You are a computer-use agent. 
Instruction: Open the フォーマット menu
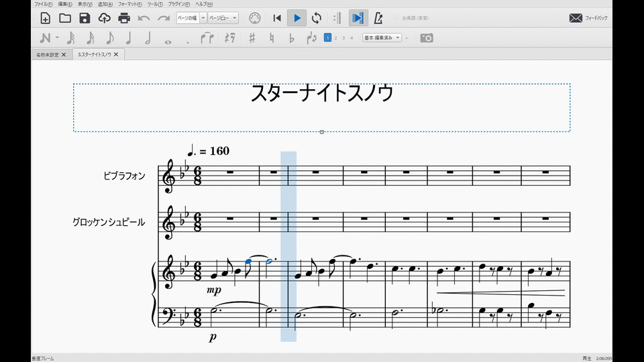(129, 4)
